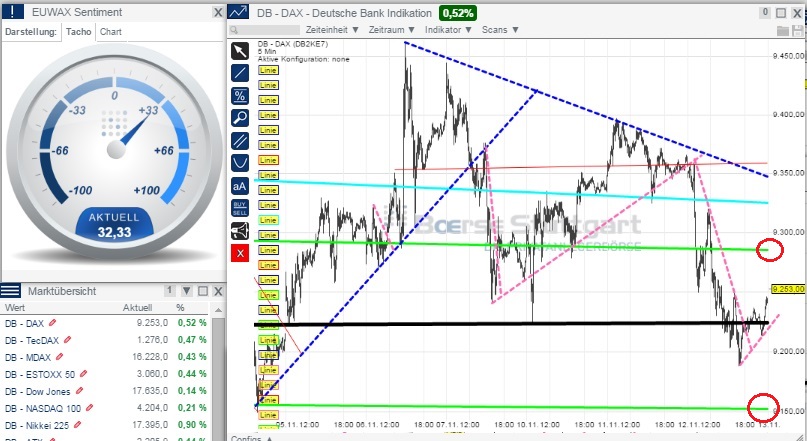Click the folder icon in chart toolbar
Screen dimensions: 807x441
click(783, 30)
